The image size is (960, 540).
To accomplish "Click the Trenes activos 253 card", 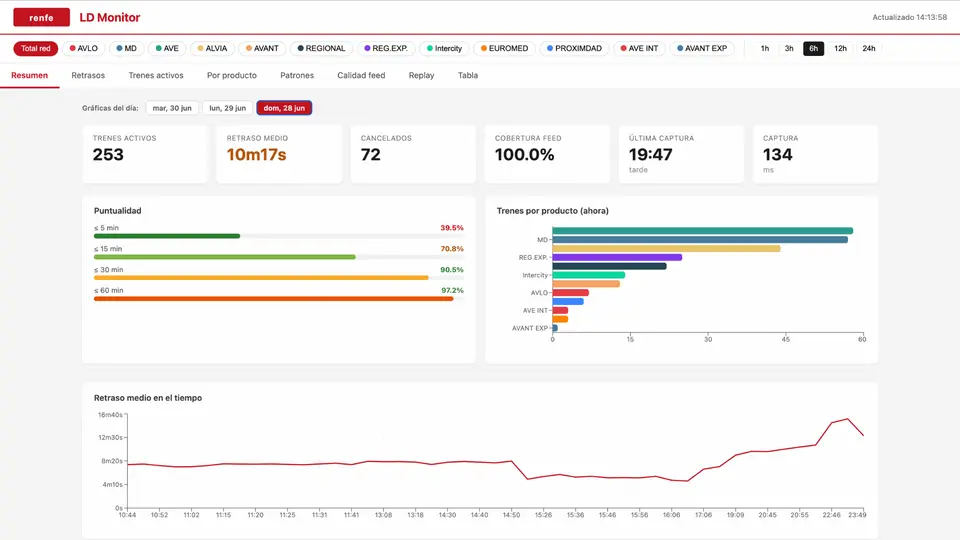I will point(145,154).
